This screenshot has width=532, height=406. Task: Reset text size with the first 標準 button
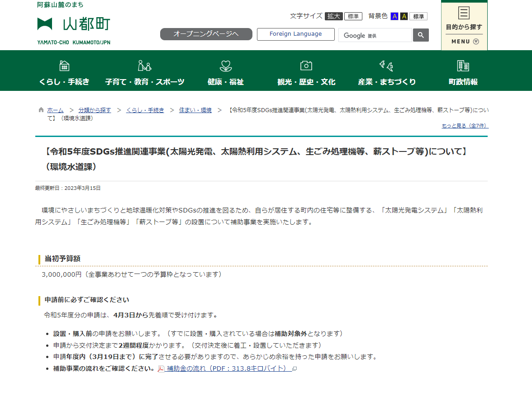tap(353, 16)
